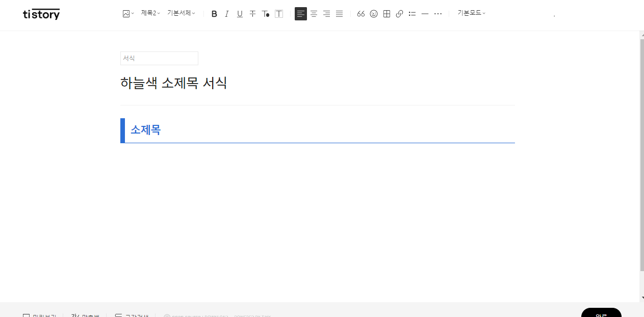644x317 pixels.
Task: Select justify text alignment
Action: click(339, 14)
